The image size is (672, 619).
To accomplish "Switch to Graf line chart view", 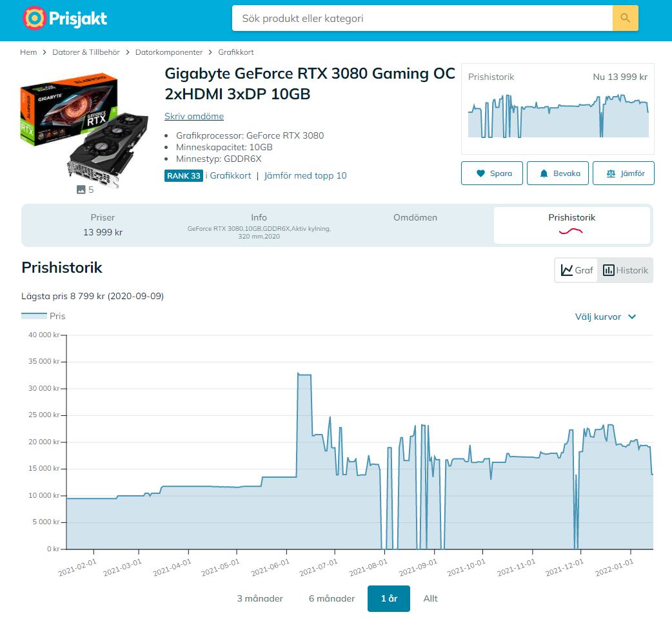I will (577, 270).
